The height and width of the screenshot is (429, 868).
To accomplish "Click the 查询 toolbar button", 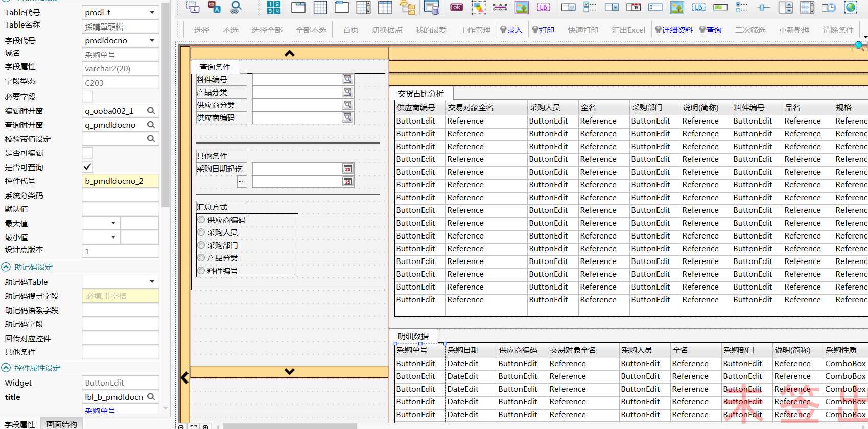I will pyautogui.click(x=710, y=30).
